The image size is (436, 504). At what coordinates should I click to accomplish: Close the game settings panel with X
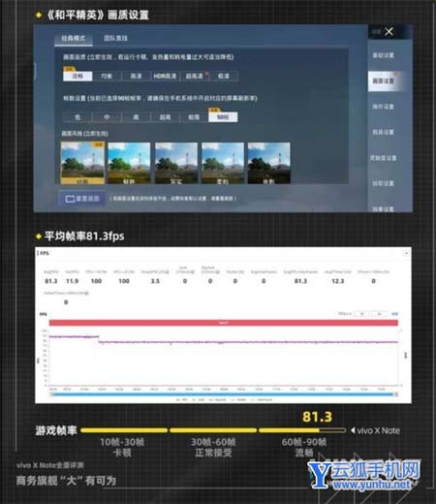[389, 32]
